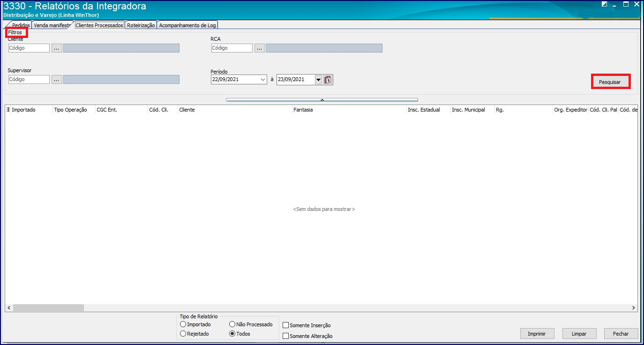Switch to the Venda manifesto tab
This screenshot has width=644, height=345.
pyautogui.click(x=52, y=25)
